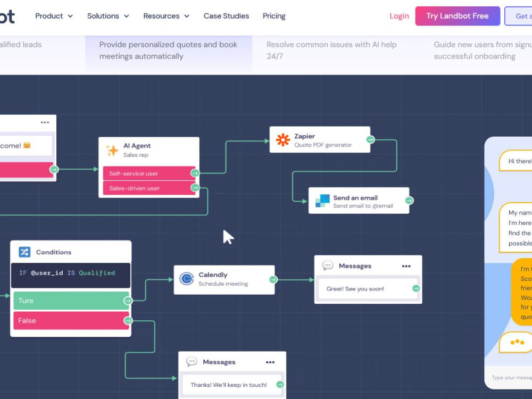The height and width of the screenshot is (399, 532).
Task: Click the Self-service user output connector
Action: pyautogui.click(x=195, y=173)
